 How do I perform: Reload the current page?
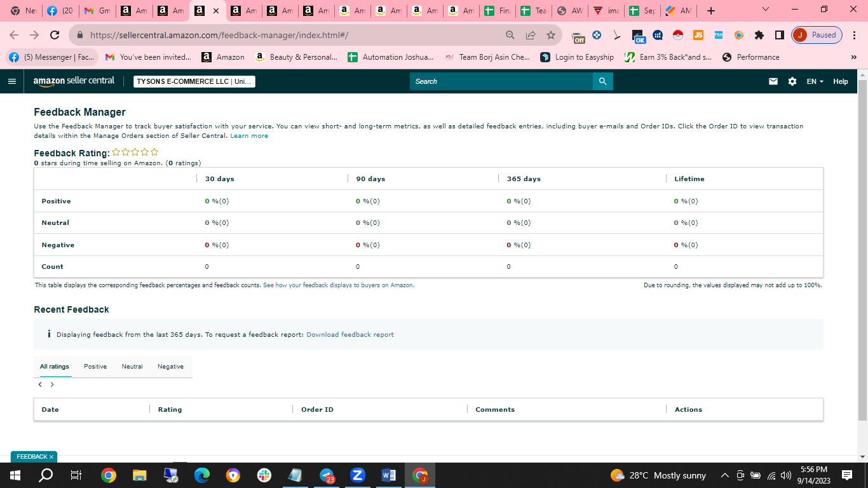55,35
